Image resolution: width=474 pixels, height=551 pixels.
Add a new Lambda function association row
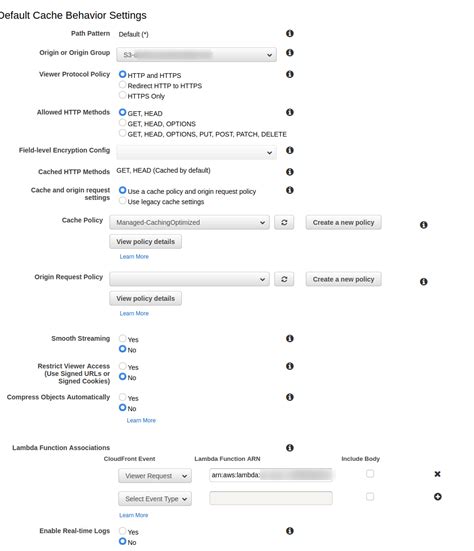[437, 497]
